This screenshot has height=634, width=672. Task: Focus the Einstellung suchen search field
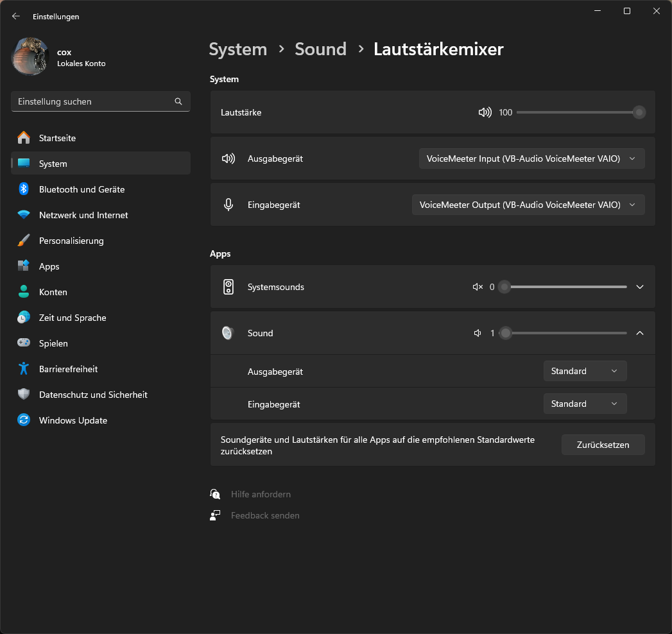click(101, 101)
